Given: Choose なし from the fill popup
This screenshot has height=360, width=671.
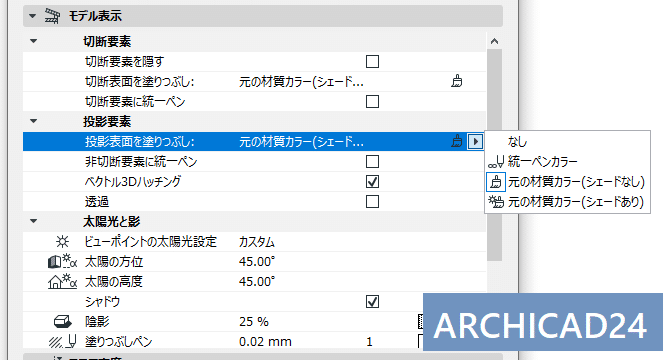Looking at the screenshot, I should [567, 141].
